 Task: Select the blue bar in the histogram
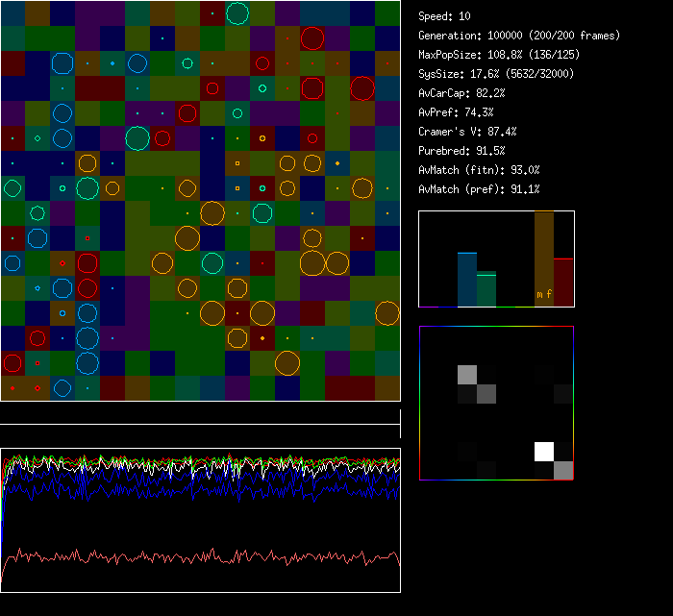(x=467, y=280)
